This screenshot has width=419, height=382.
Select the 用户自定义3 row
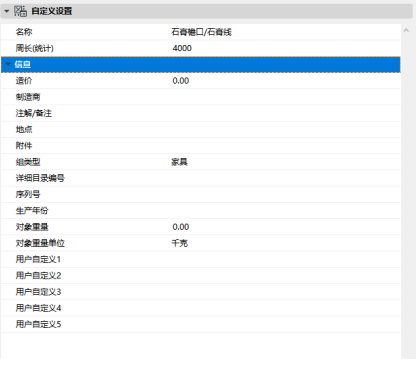click(201, 292)
